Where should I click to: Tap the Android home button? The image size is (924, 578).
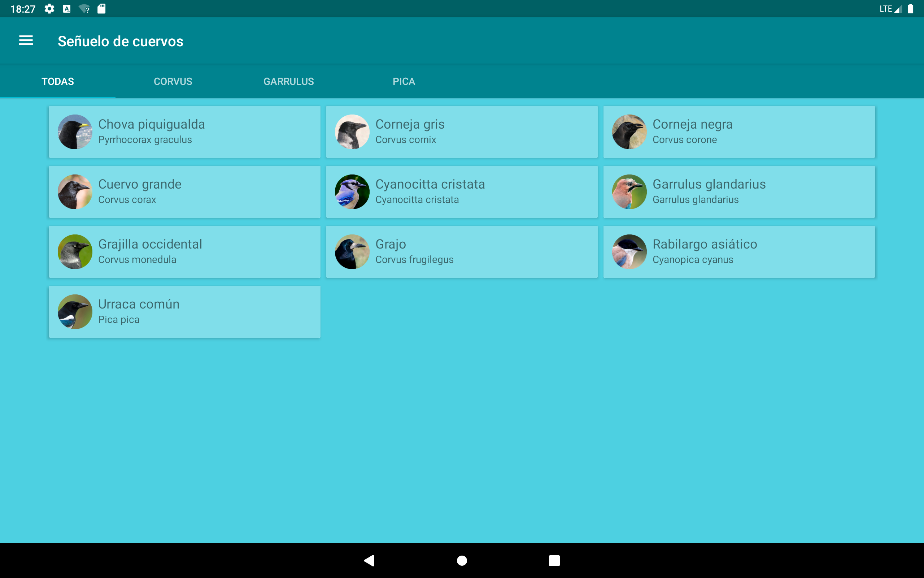coord(462,561)
